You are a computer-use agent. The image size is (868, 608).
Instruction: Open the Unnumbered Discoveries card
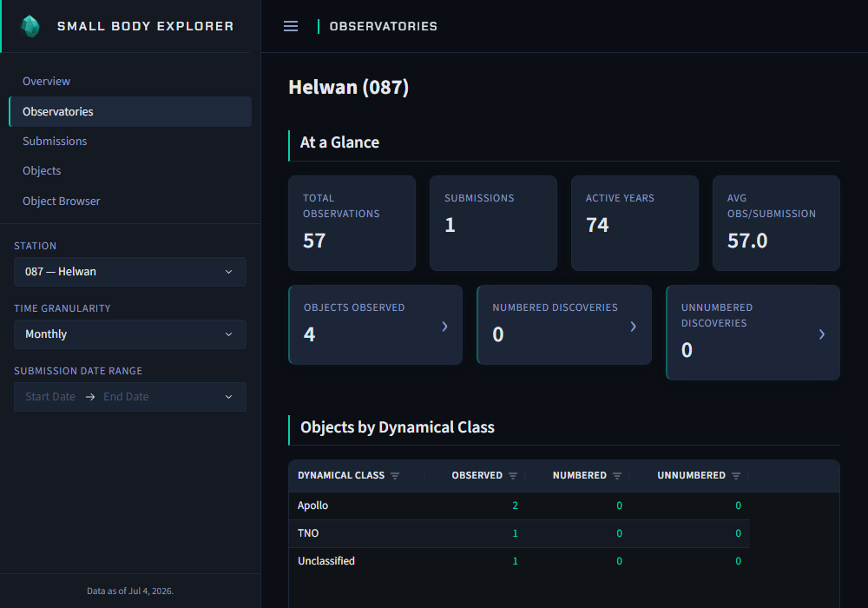click(x=753, y=333)
